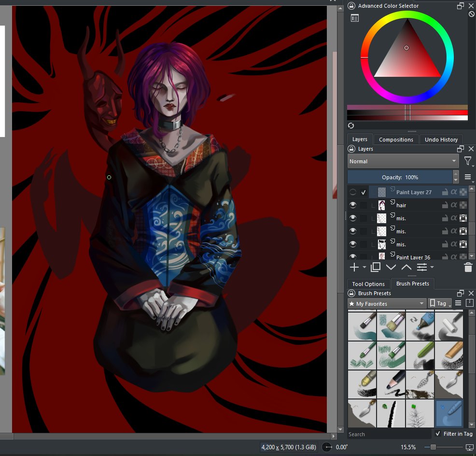Click the refresh icon below shade bars

351,126
